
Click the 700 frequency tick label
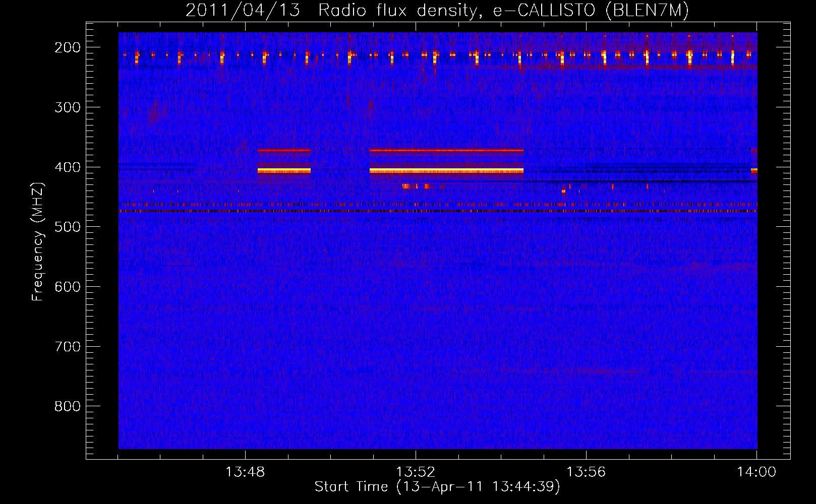pyautogui.click(x=68, y=347)
